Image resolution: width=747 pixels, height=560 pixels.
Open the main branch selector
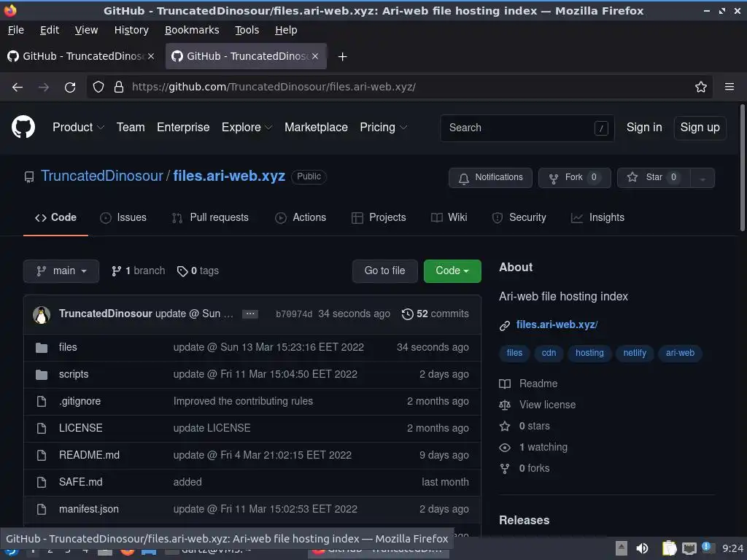tap(61, 271)
